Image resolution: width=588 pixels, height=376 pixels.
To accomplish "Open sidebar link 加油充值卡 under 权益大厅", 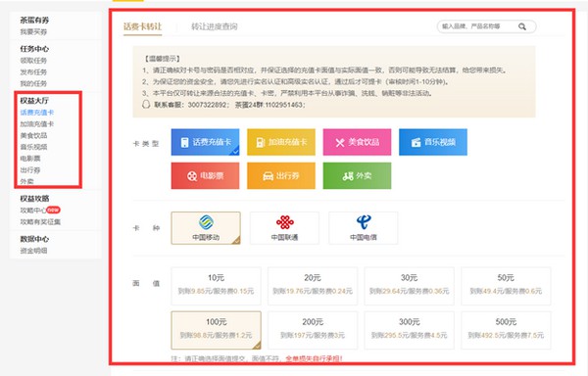I will [x=37, y=124].
